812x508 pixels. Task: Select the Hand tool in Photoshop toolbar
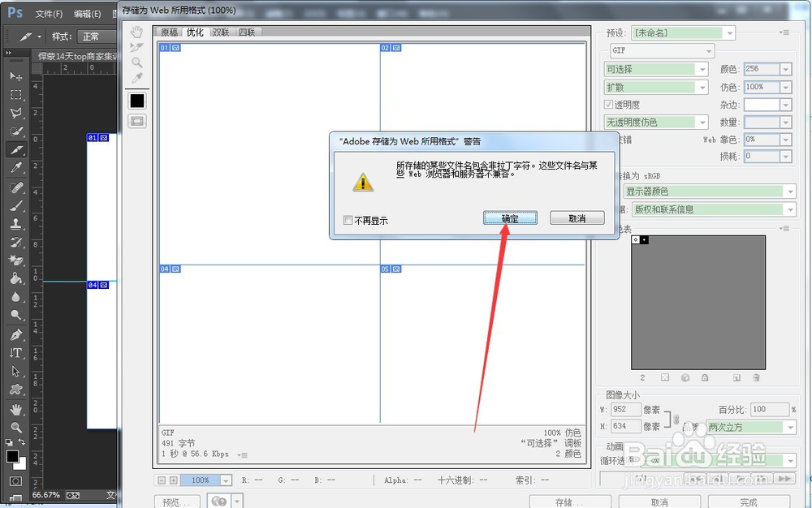[x=16, y=409]
